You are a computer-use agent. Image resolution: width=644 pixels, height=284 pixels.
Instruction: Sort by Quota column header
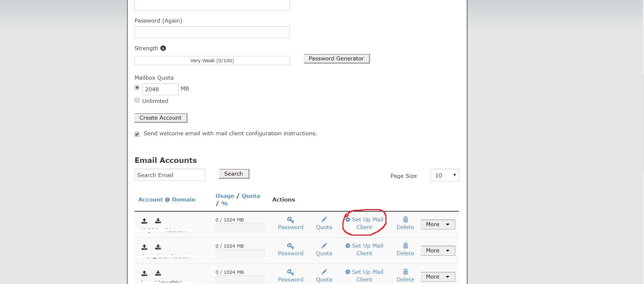pyautogui.click(x=251, y=196)
